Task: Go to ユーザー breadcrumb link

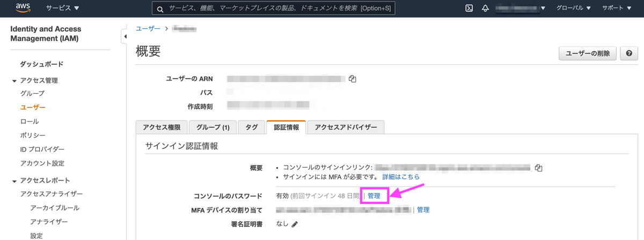Action: (148, 28)
